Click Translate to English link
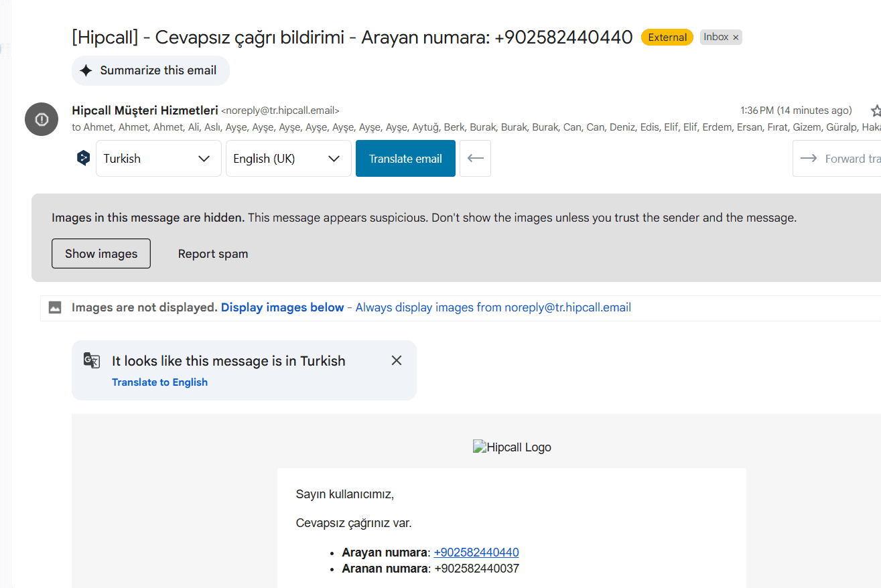881x588 pixels. point(159,382)
